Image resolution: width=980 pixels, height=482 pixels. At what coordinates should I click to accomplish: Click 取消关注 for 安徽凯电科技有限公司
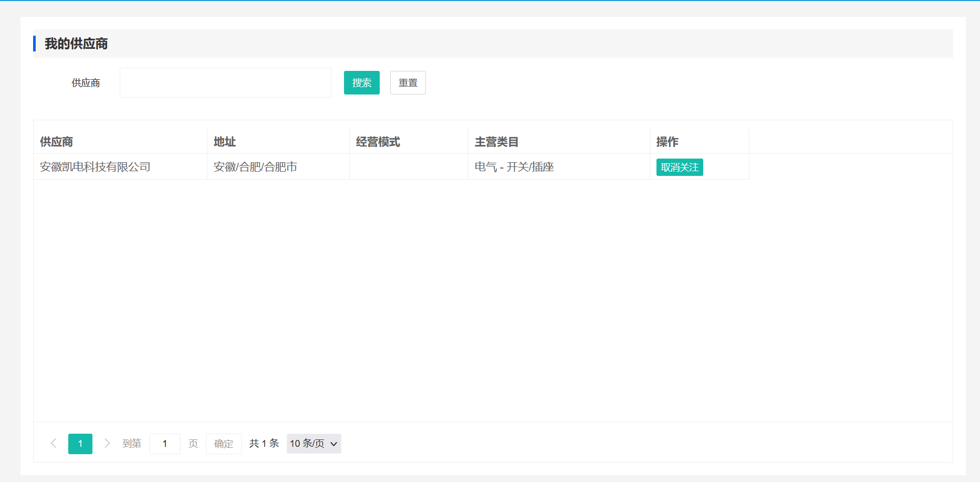click(x=679, y=167)
